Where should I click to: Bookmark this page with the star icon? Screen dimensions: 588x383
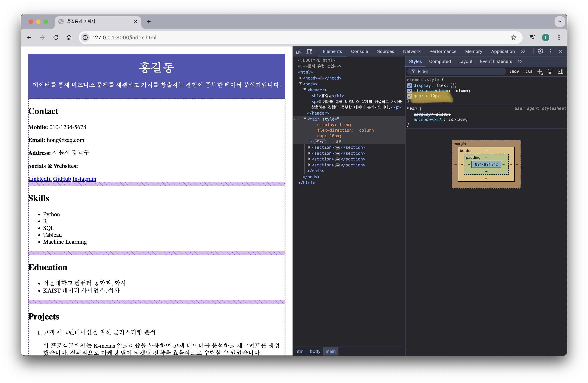[x=514, y=38]
